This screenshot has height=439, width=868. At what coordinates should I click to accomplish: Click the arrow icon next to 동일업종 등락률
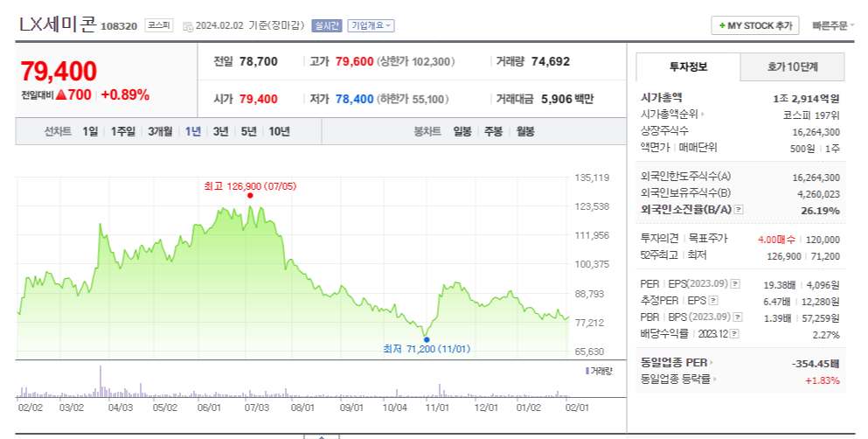pos(715,380)
